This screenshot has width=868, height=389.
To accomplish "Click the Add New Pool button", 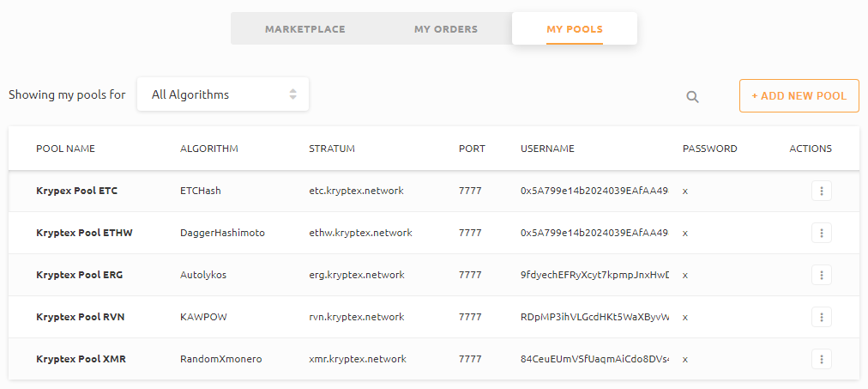I will tap(799, 96).
